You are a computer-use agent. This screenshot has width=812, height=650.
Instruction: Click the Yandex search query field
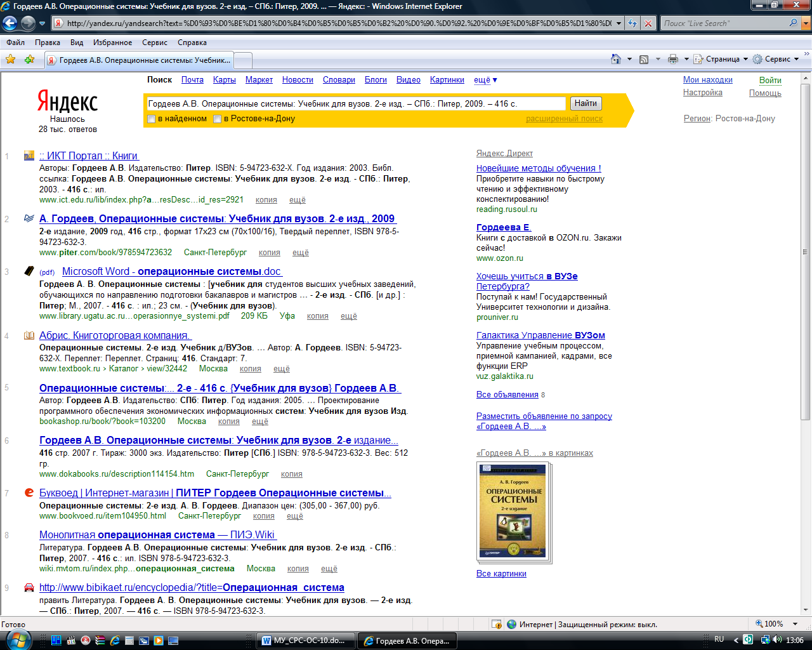[x=355, y=103]
